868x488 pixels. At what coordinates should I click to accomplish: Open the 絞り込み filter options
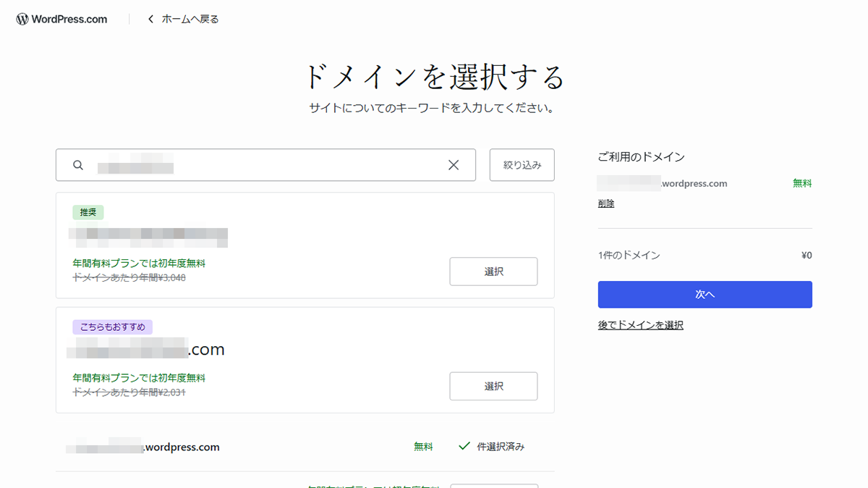pos(522,164)
